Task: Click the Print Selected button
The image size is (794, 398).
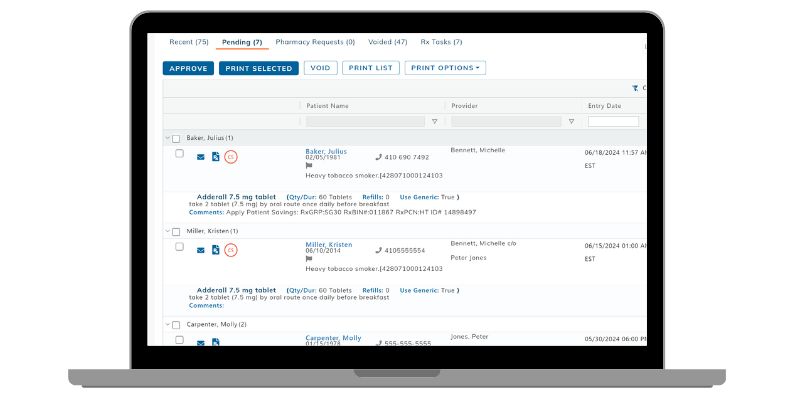Action: coord(259,68)
